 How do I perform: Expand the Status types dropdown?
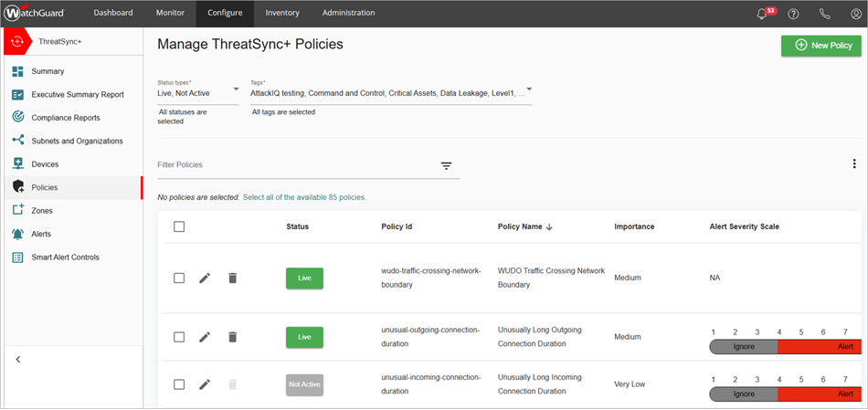click(x=236, y=89)
